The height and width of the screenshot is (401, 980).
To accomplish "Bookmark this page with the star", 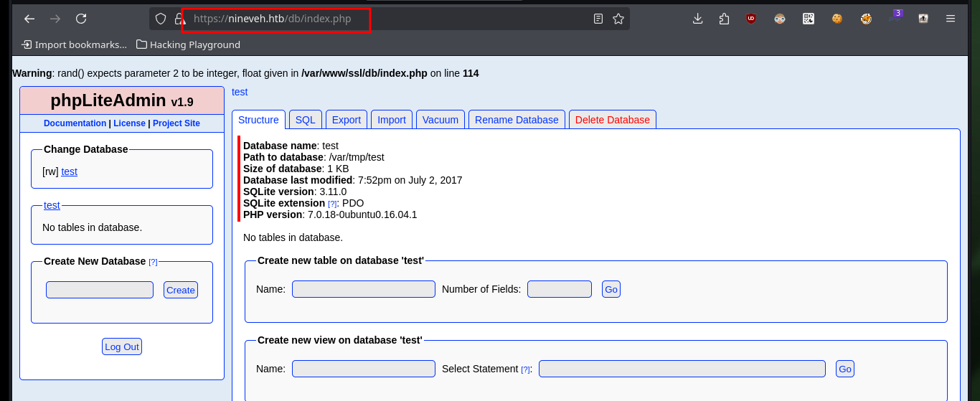I will pyautogui.click(x=618, y=19).
